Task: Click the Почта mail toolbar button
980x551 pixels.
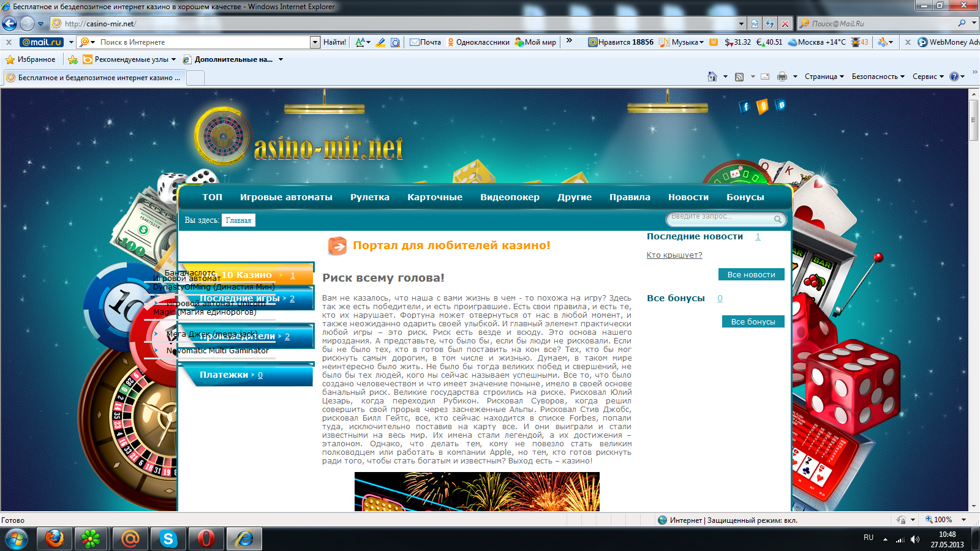Action: 425,42
